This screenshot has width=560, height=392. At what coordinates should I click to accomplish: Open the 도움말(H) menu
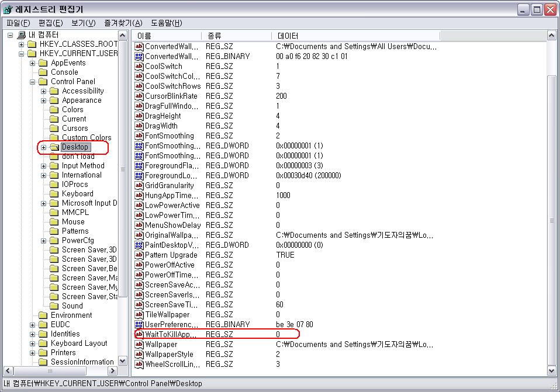tap(167, 23)
